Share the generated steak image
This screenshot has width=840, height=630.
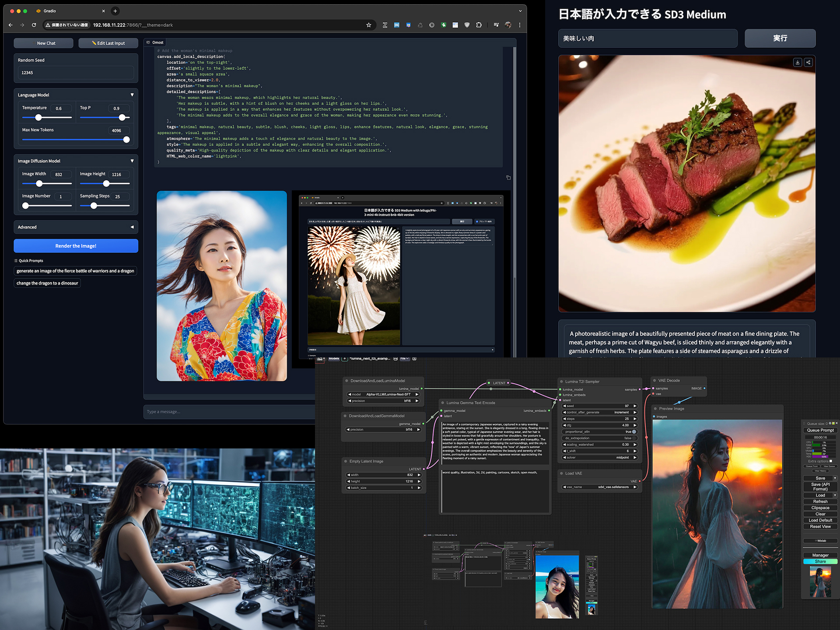tap(808, 63)
